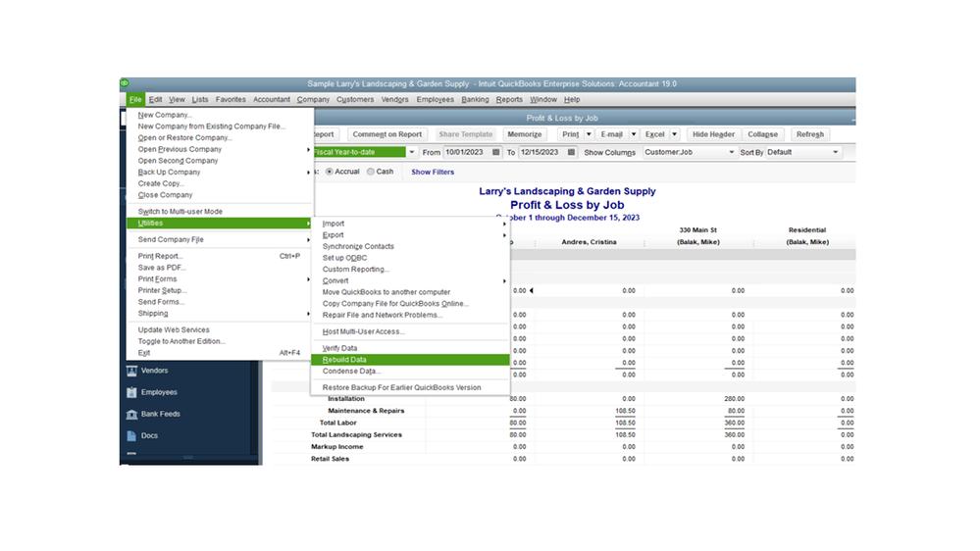This screenshot has width=980, height=551.
Task: Click the Docs sidebar icon
Action: 131,436
